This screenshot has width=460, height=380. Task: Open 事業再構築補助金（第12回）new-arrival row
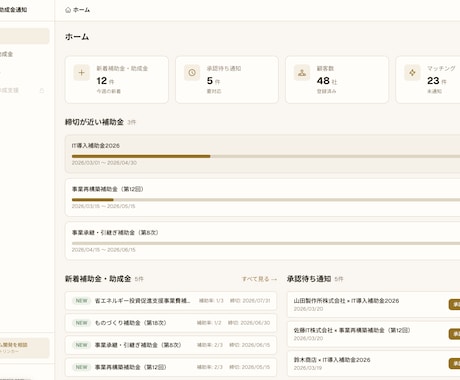(171, 367)
